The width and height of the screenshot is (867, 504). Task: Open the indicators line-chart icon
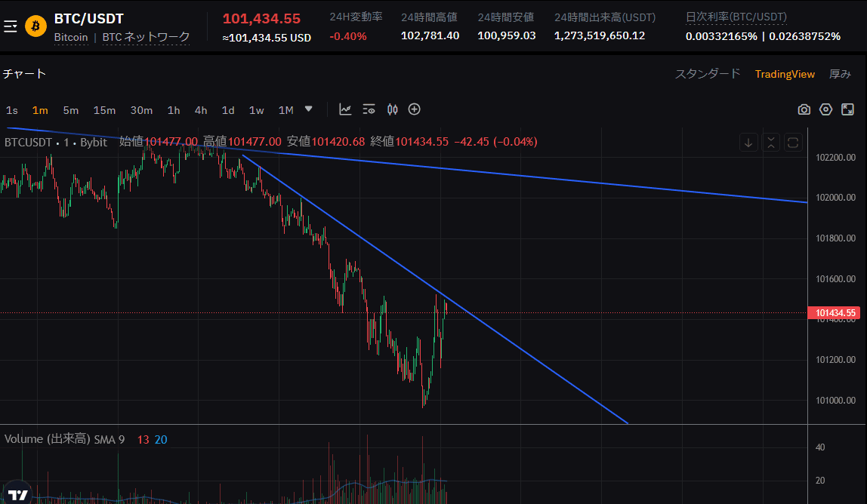345,109
